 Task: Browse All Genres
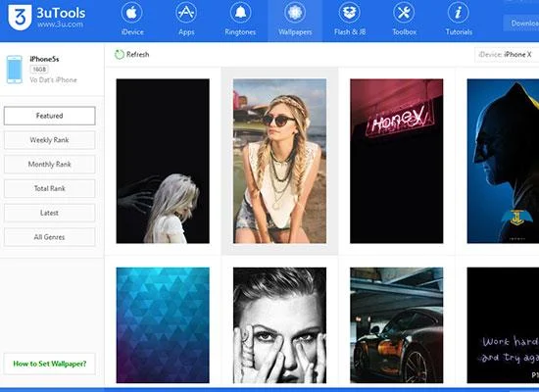[50, 237]
